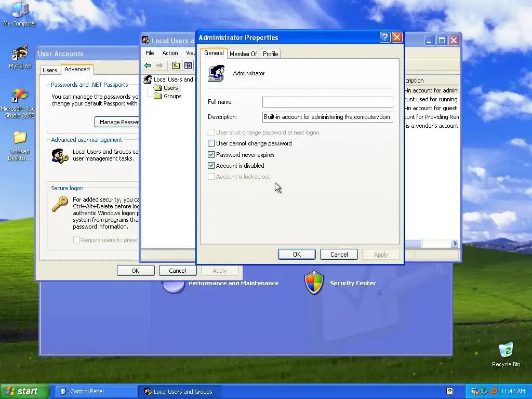
Task: Open Microsoft Visual Studio 2005 shortcut
Action: click(x=19, y=103)
